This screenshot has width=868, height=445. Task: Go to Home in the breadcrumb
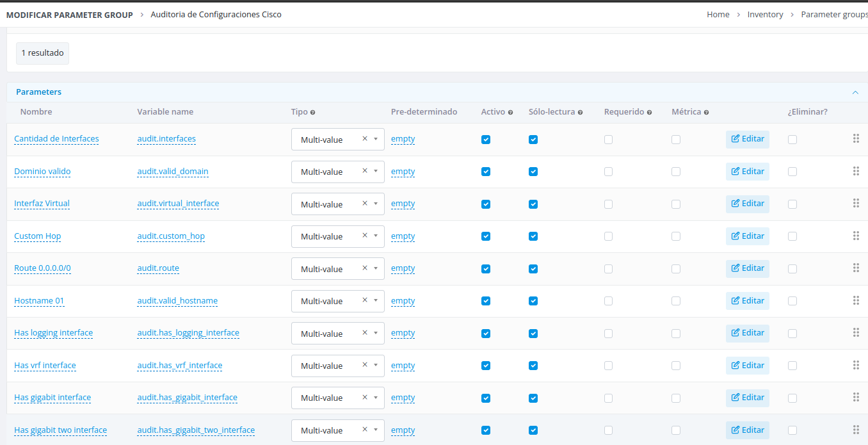[718, 14]
